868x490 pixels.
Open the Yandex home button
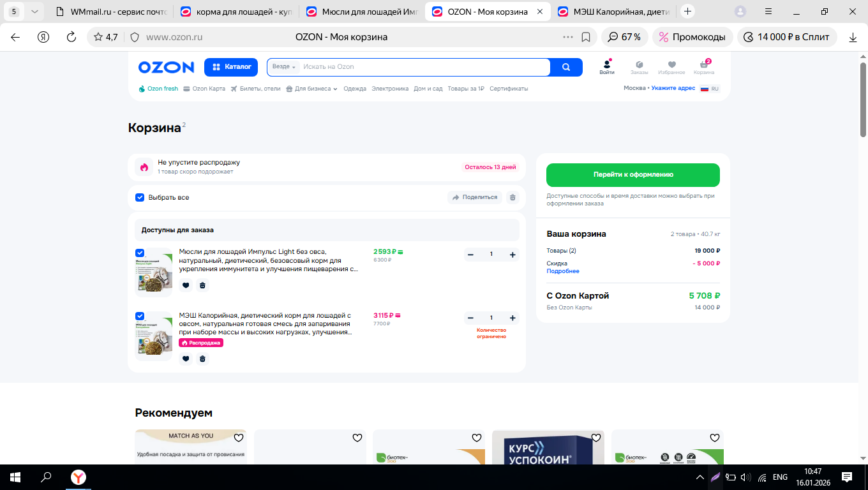pyautogui.click(x=43, y=37)
